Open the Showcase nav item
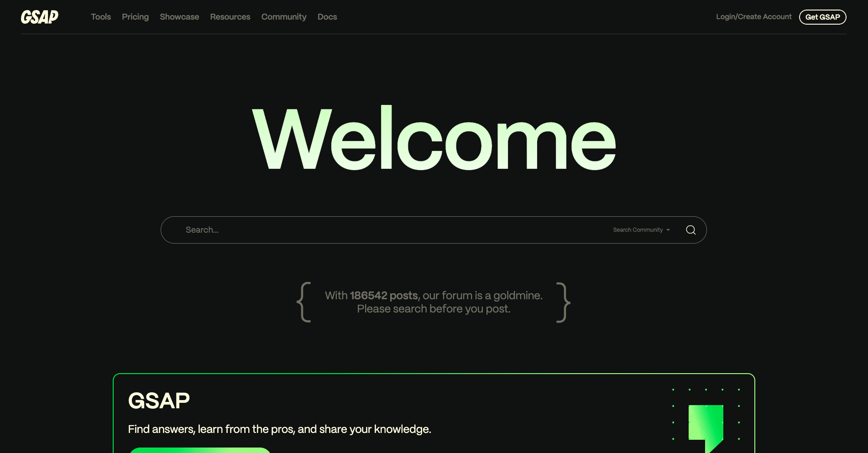The width and height of the screenshot is (868, 453). pos(179,17)
